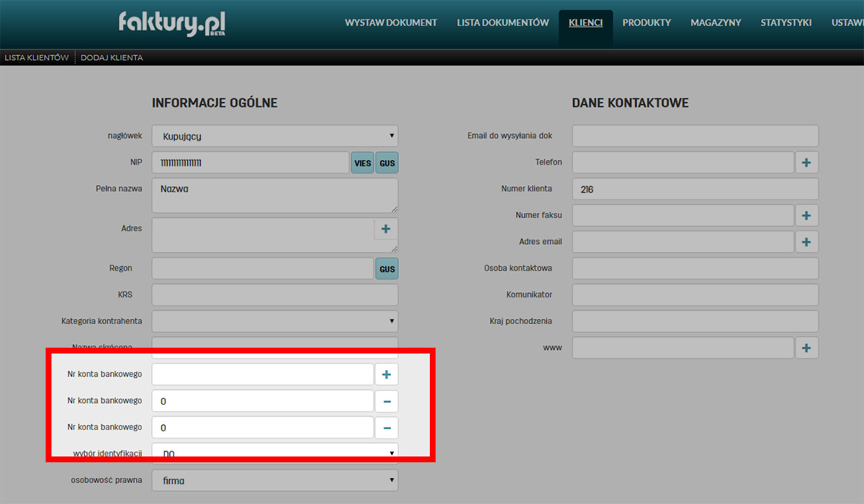864x504 pixels.
Task: Add another www field
Action: coord(806,348)
